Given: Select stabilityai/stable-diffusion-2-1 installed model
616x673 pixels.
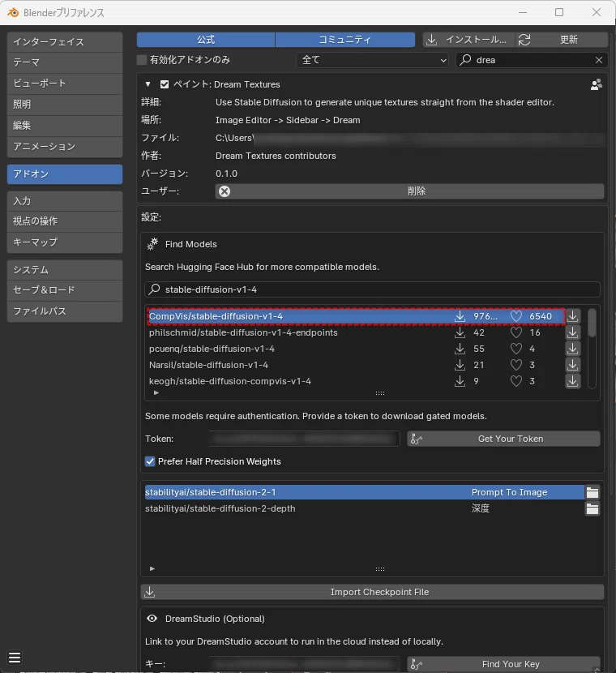Looking at the screenshot, I should [365, 492].
